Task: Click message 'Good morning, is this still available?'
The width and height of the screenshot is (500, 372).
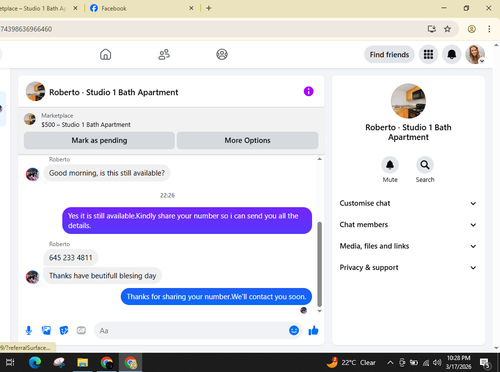Action: 107,173
